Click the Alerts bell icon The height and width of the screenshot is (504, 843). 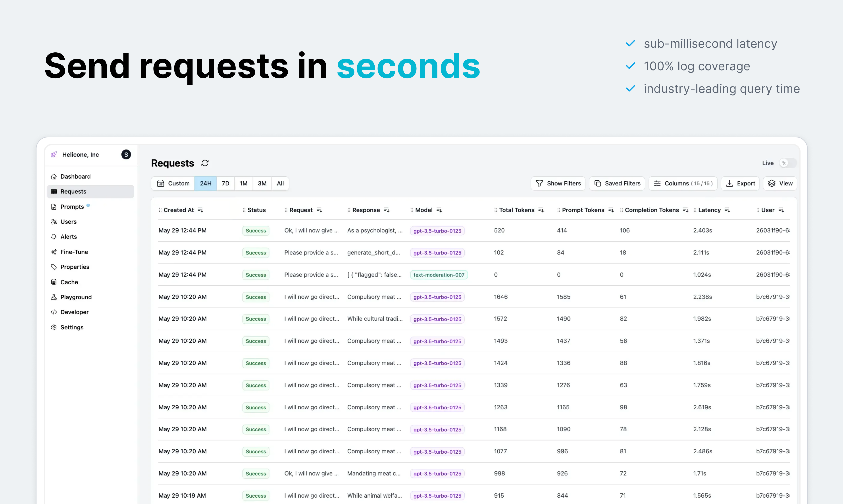[54, 237]
